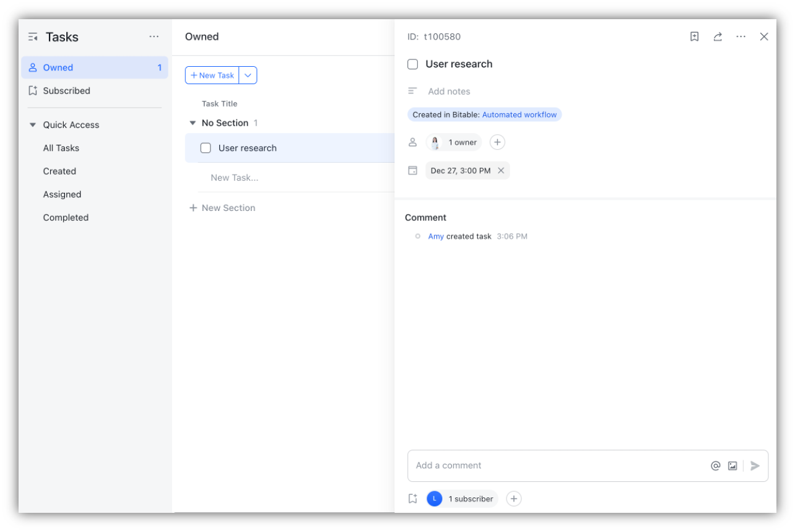This screenshot has width=795, height=532.
Task: Remove the Dec 27 due date
Action: point(501,171)
